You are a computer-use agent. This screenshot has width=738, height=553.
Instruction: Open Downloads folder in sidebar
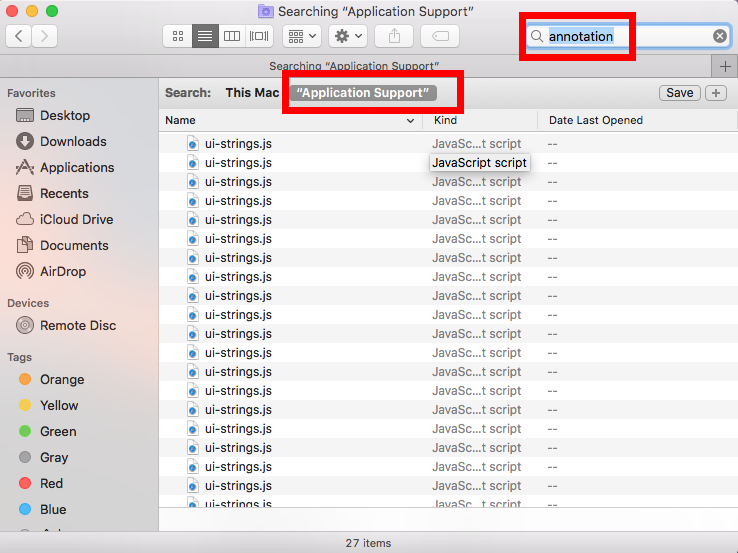tap(72, 141)
